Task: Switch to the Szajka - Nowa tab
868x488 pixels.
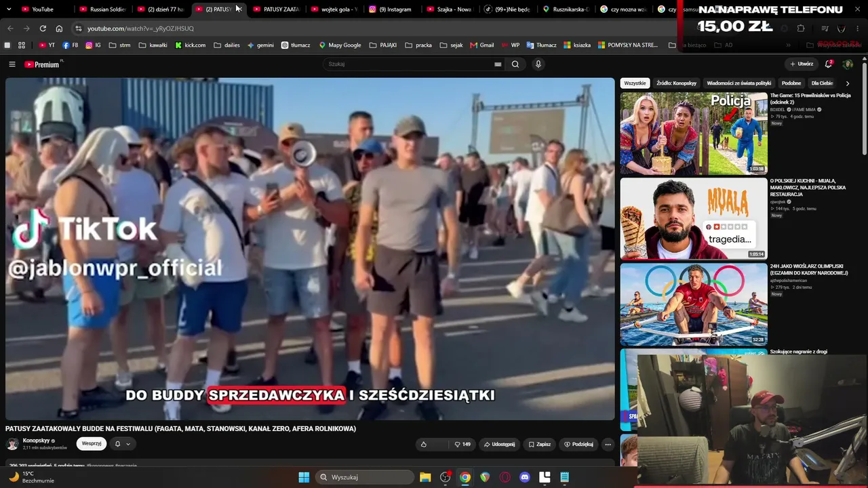Action: point(450,9)
